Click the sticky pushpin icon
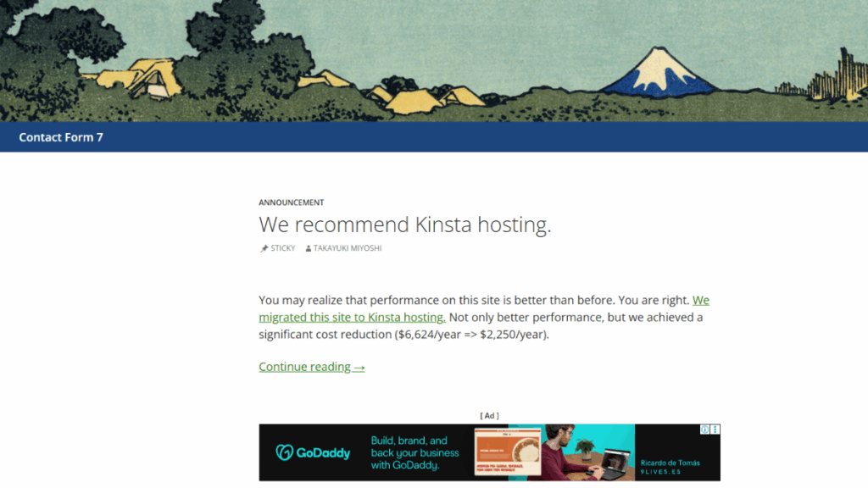 click(x=264, y=248)
